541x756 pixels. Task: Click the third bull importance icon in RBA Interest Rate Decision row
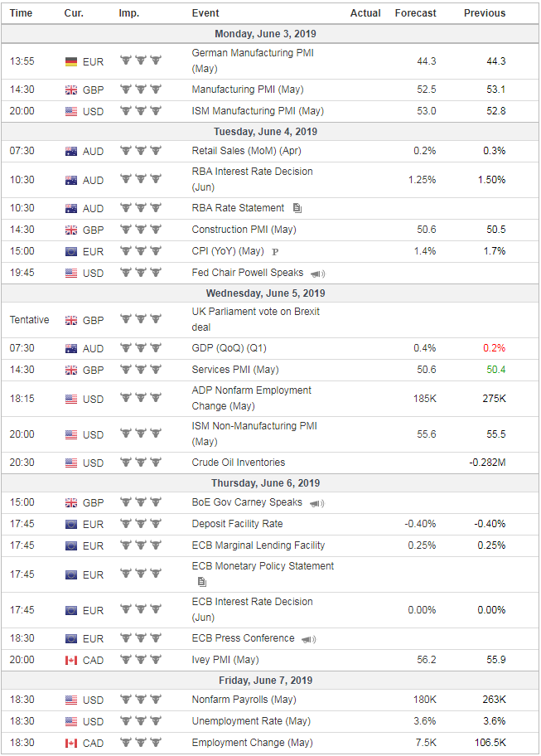tap(156, 179)
